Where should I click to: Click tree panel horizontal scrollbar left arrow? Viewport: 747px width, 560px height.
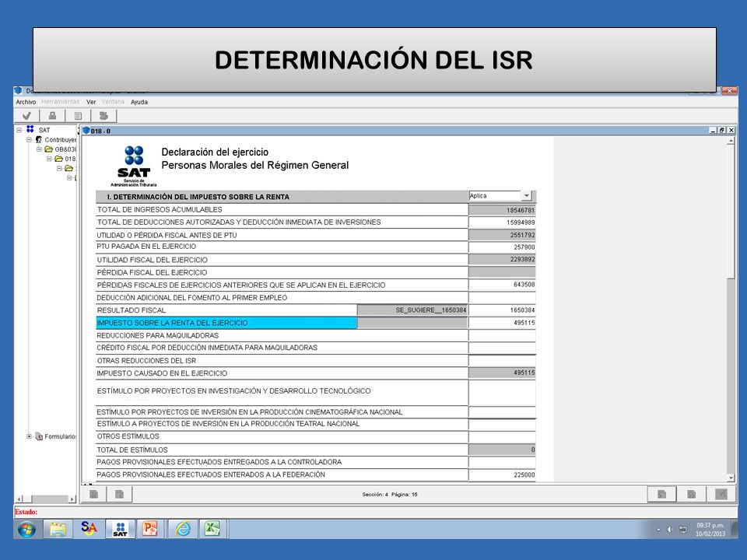pyautogui.click(x=19, y=499)
